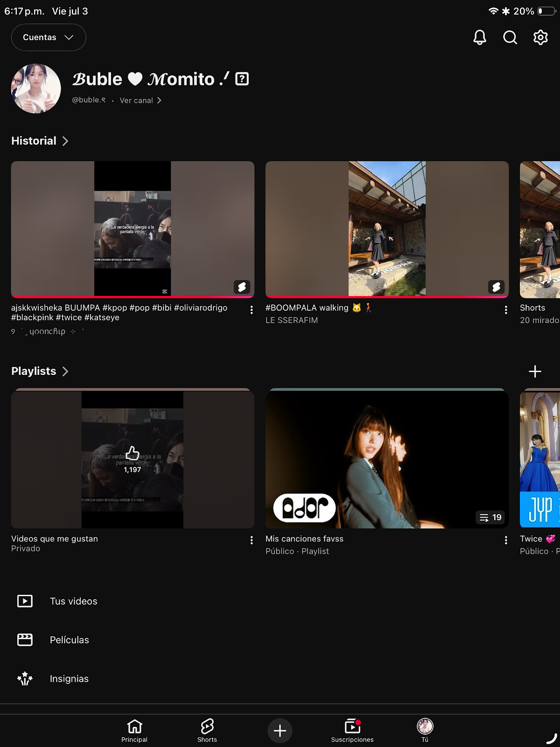This screenshot has width=560, height=747.
Task: Expand the Historial section chevron
Action: pyautogui.click(x=65, y=141)
